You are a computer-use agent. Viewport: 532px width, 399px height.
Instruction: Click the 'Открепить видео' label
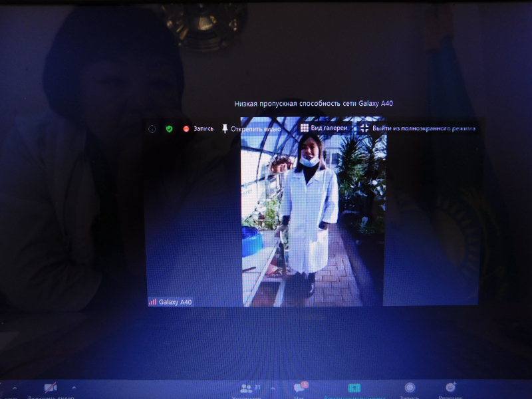tap(255, 129)
